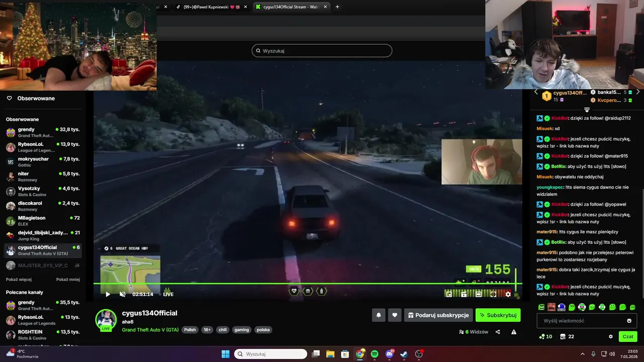The width and height of the screenshot is (644, 362).
Task: Open Chrome from the taskbar
Action: tap(360, 354)
